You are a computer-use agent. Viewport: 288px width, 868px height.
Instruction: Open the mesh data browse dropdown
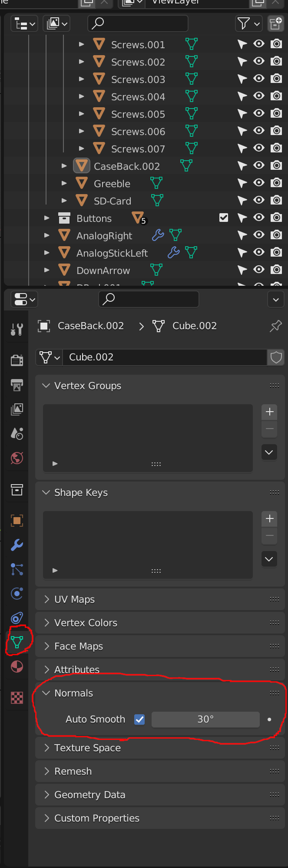pos(49,357)
